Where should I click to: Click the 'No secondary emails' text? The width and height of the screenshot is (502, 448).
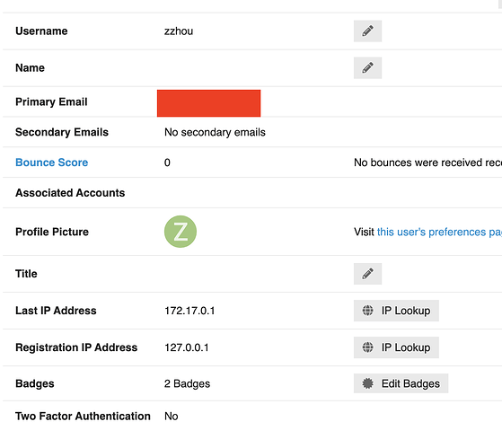click(x=215, y=132)
